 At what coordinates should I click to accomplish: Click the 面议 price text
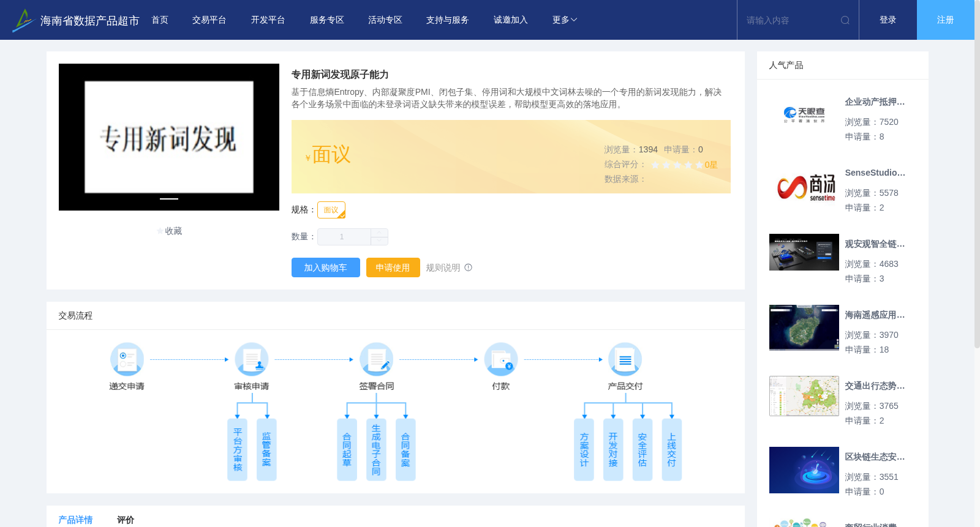331,155
